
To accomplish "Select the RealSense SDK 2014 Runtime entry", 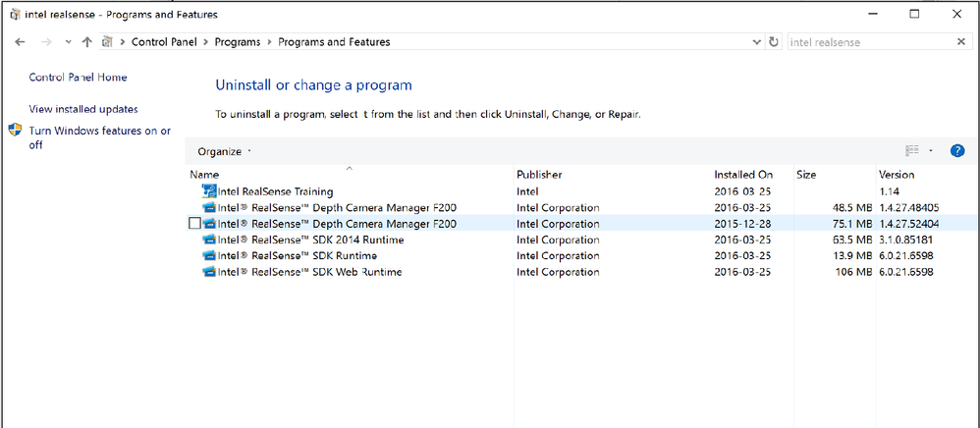I will tap(310, 240).
